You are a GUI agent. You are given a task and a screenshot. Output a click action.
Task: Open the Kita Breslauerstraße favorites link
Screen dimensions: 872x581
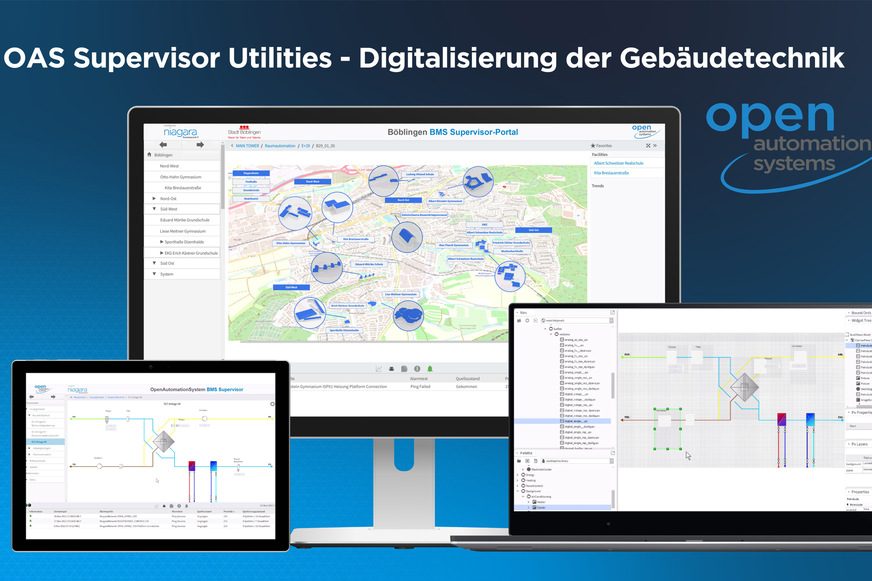coord(613,175)
